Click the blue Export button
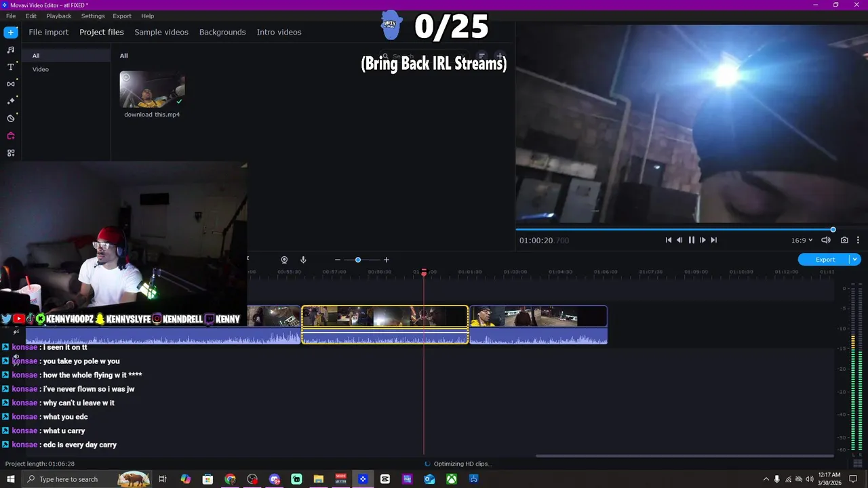This screenshot has height=488, width=868. pos(824,260)
